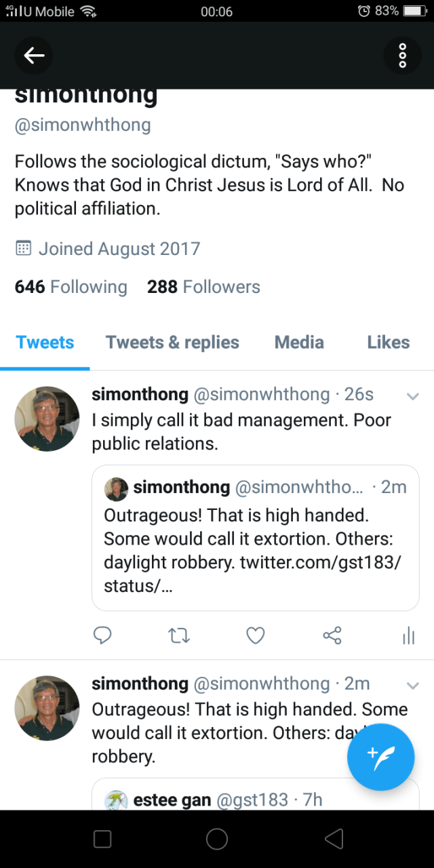Open the three-dot overflow menu

pos(402,56)
